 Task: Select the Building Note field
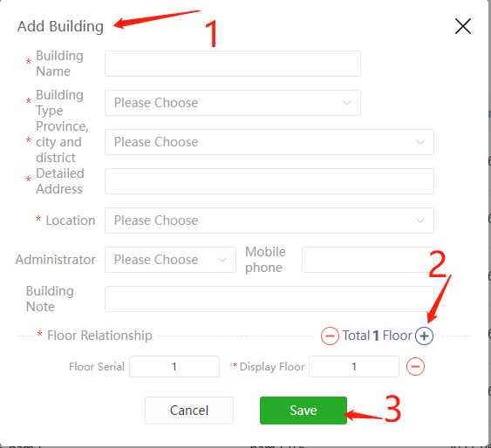pos(269,299)
